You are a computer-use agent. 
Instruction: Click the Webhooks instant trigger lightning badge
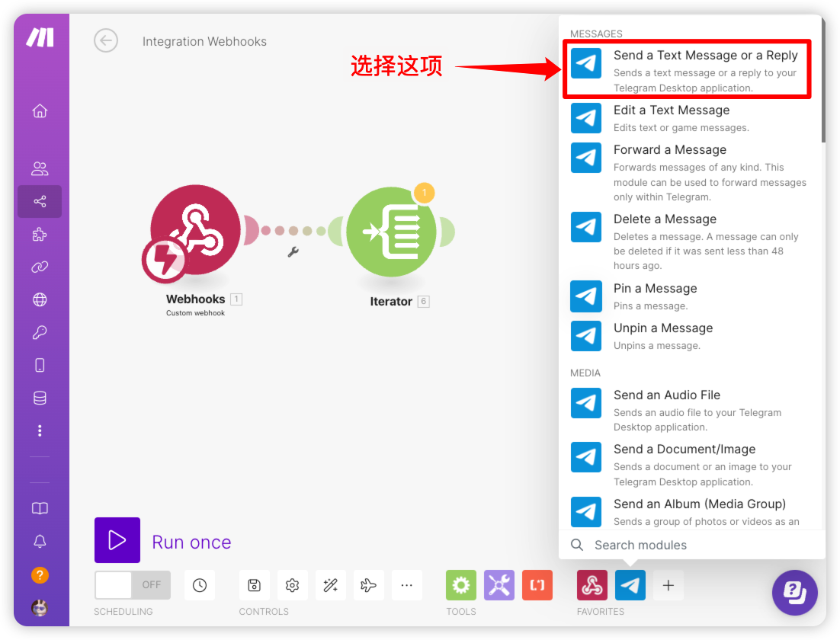click(x=165, y=260)
